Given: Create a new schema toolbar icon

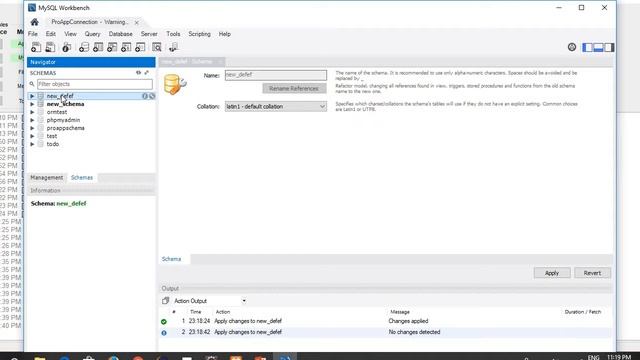Looking at the screenshot, I should click(84, 47).
